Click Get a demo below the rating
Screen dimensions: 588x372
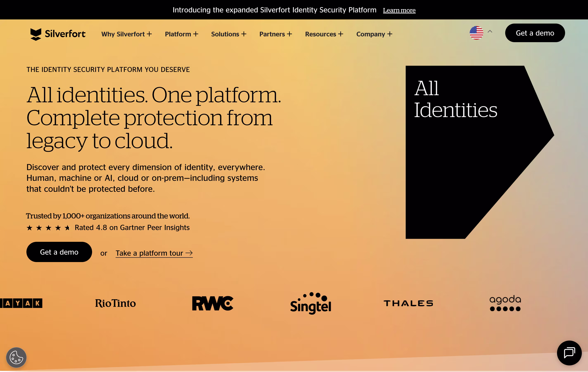tap(59, 252)
